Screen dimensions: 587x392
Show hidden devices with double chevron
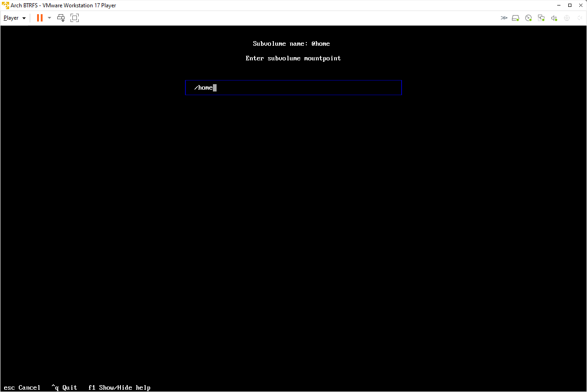pos(504,18)
